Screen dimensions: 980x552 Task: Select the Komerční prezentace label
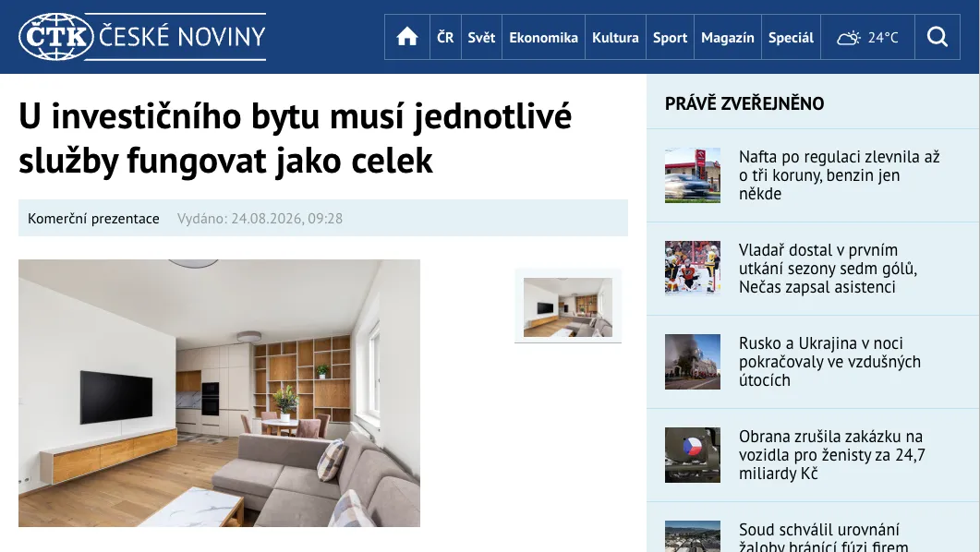(93, 219)
